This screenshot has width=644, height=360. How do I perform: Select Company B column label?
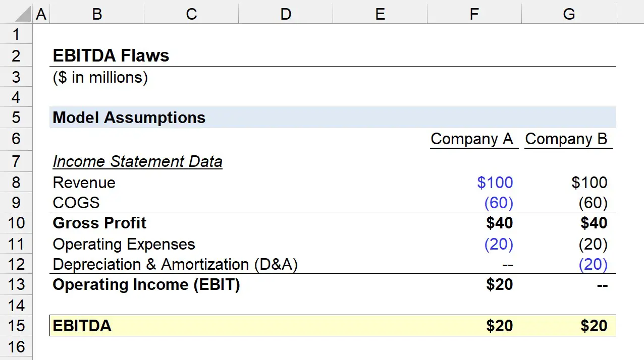566,139
